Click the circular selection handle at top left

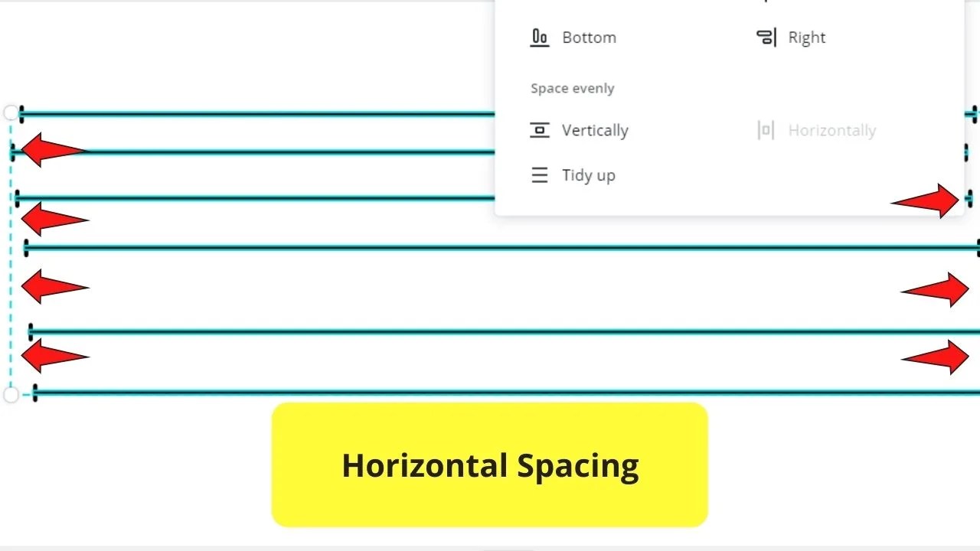click(11, 112)
